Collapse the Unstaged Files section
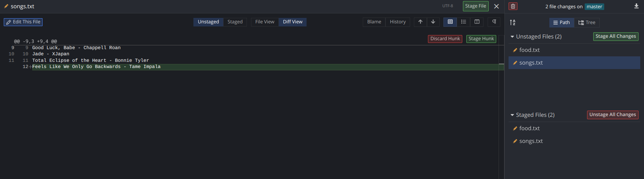 pyautogui.click(x=512, y=37)
